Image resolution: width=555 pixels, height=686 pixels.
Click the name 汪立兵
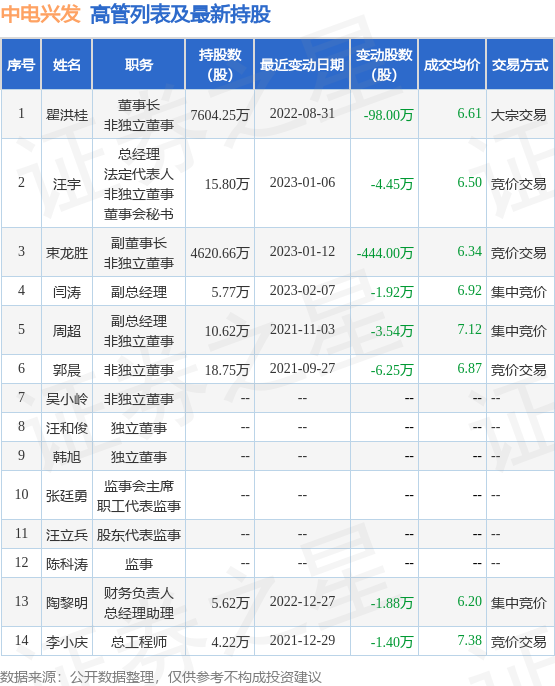tap(67, 535)
